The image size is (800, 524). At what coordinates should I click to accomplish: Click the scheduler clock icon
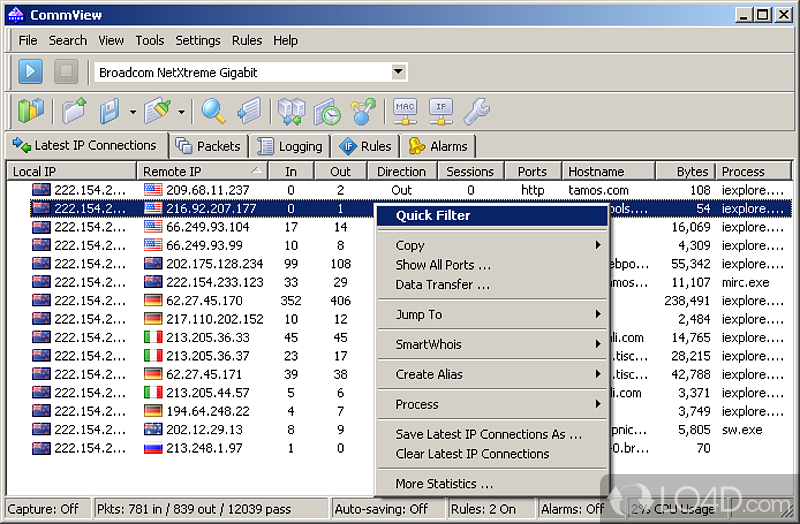click(327, 110)
